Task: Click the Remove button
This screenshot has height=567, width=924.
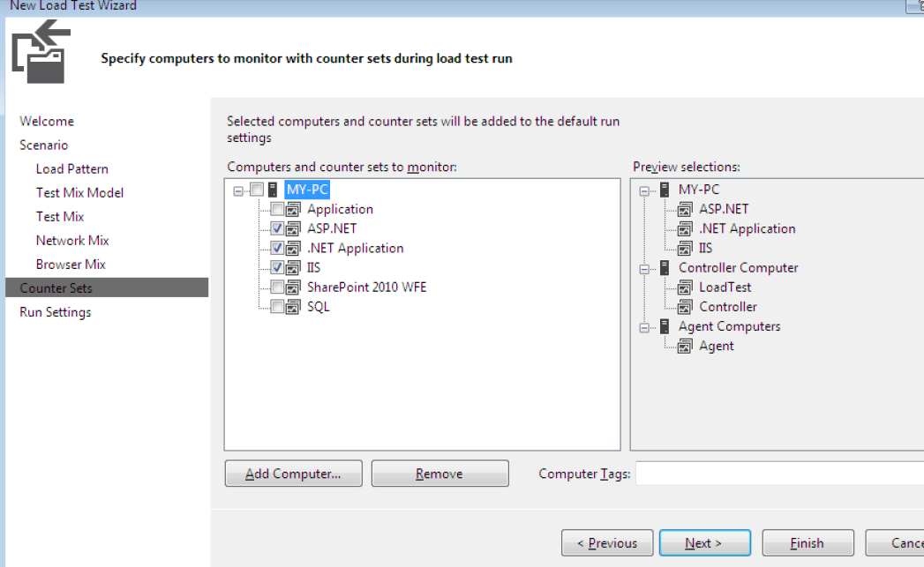Action: point(440,474)
